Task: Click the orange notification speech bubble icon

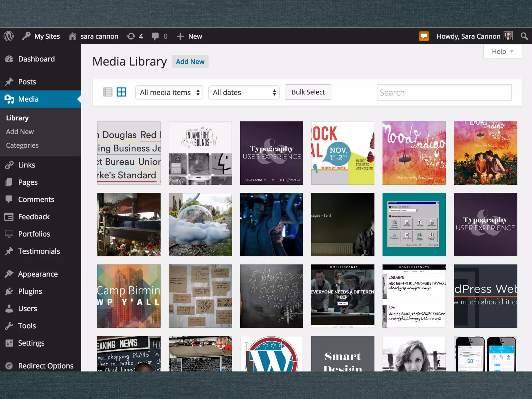Action: tap(424, 36)
